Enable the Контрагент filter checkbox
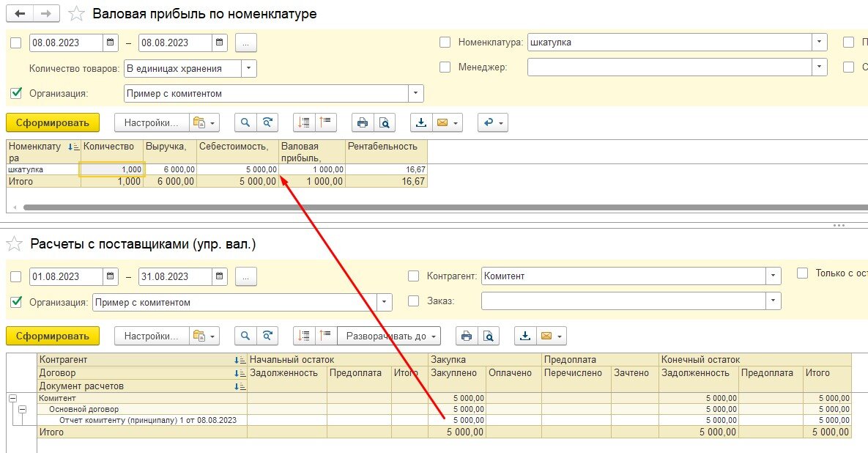 pyautogui.click(x=413, y=276)
